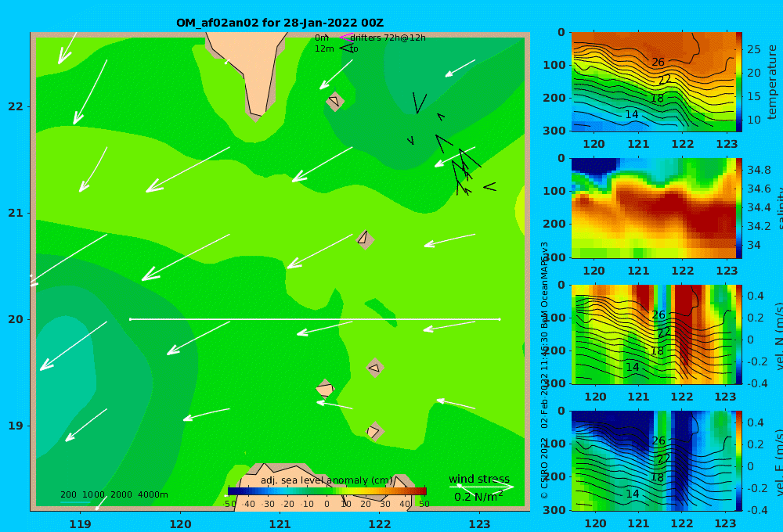Select the island near 122°E, 19°N
This screenshot has width=783, height=532.
374,431
